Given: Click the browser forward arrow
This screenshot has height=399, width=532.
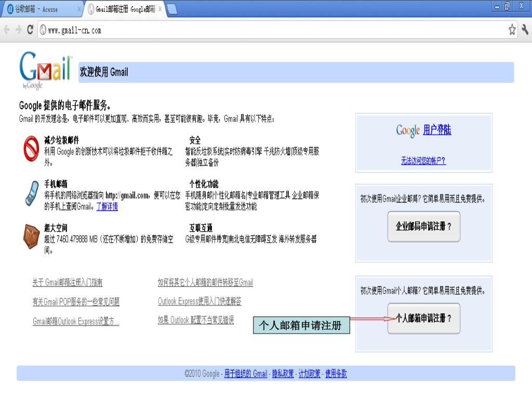Looking at the screenshot, I should coord(18,30).
